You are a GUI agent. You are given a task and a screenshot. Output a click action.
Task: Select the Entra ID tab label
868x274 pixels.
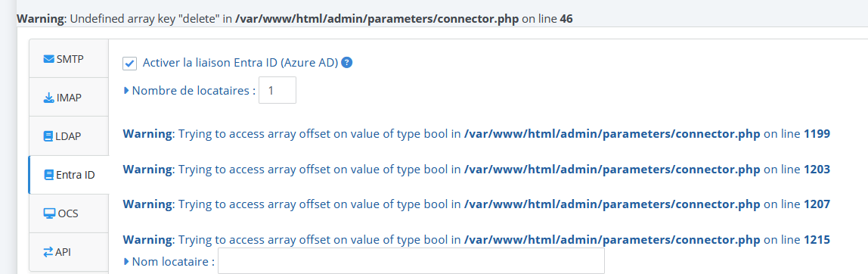point(76,176)
